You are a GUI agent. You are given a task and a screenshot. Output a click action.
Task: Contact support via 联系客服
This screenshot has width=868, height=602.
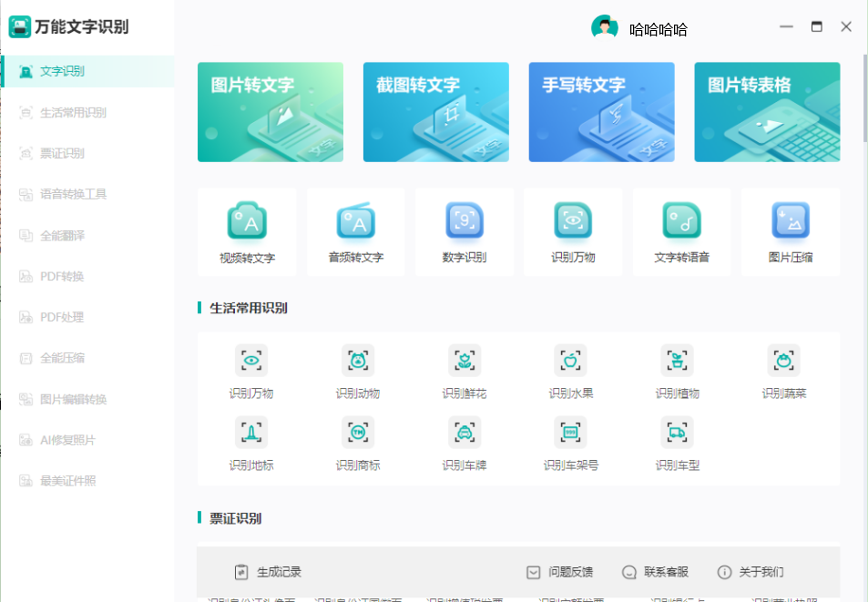pos(655,572)
